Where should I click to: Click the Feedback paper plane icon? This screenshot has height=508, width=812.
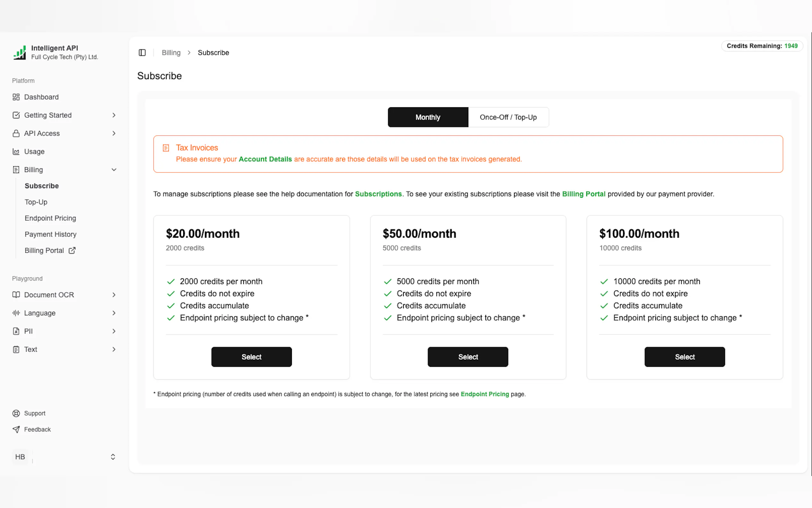16,429
